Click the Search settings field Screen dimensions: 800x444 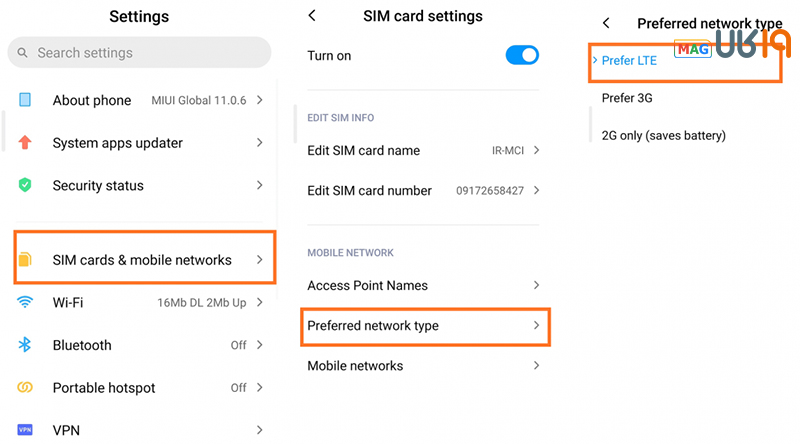(139, 53)
